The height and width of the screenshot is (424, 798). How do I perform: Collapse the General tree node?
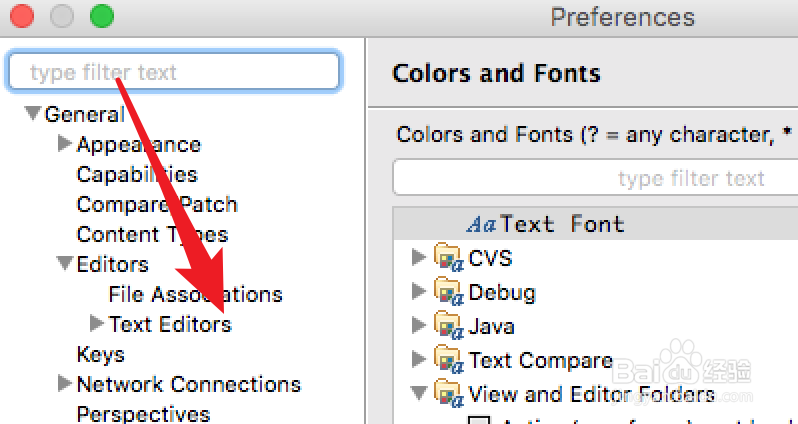[x=34, y=114]
